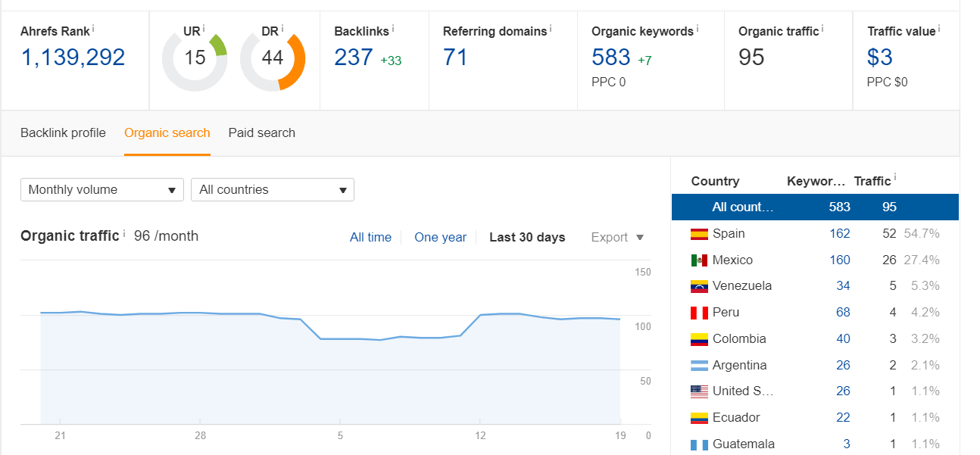980x455 pixels.
Task: Show the All time traffic range
Action: 370,237
